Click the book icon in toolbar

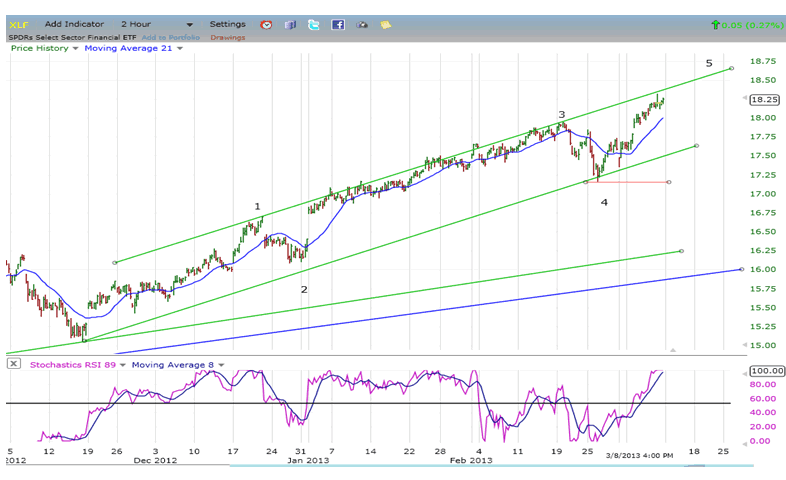pos(290,24)
